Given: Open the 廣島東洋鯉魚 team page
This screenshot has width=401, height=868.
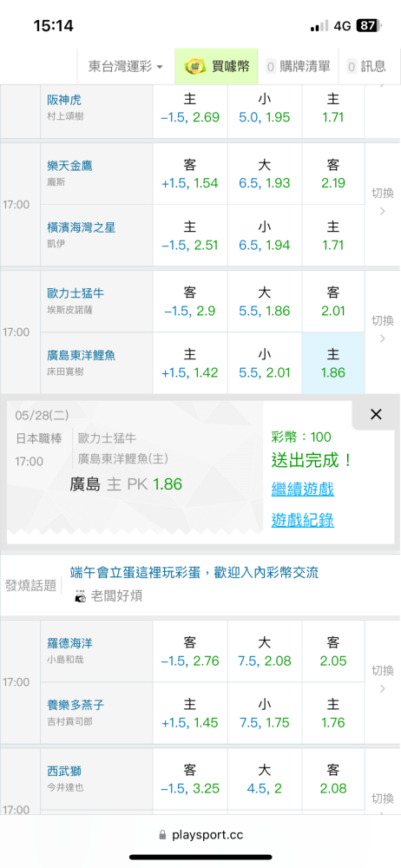Looking at the screenshot, I should [82, 355].
